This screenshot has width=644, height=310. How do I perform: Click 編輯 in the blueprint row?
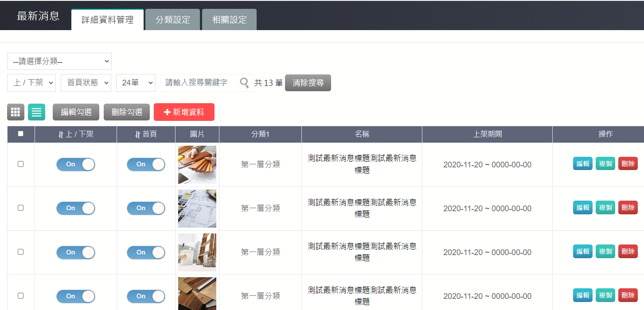point(583,208)
